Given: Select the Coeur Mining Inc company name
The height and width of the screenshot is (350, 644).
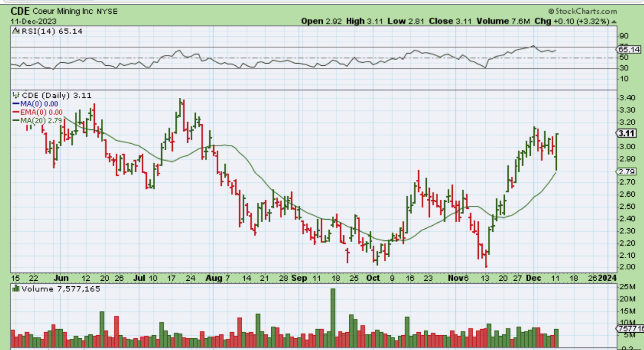Looking at the screenshot, I should 63,11.
